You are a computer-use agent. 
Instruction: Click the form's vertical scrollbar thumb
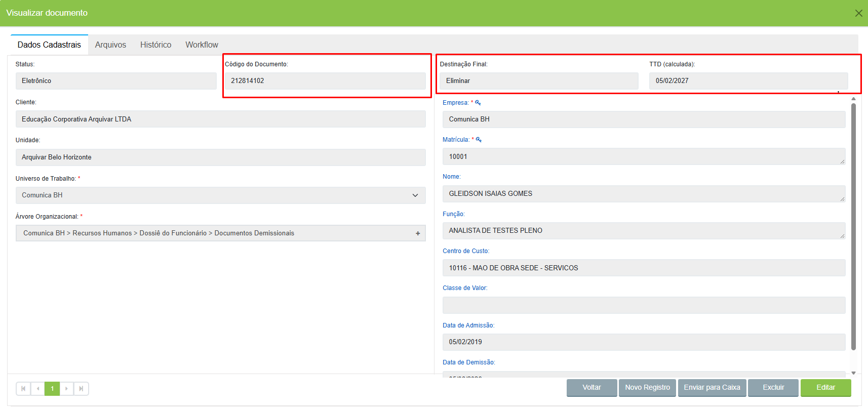(853, 227)
